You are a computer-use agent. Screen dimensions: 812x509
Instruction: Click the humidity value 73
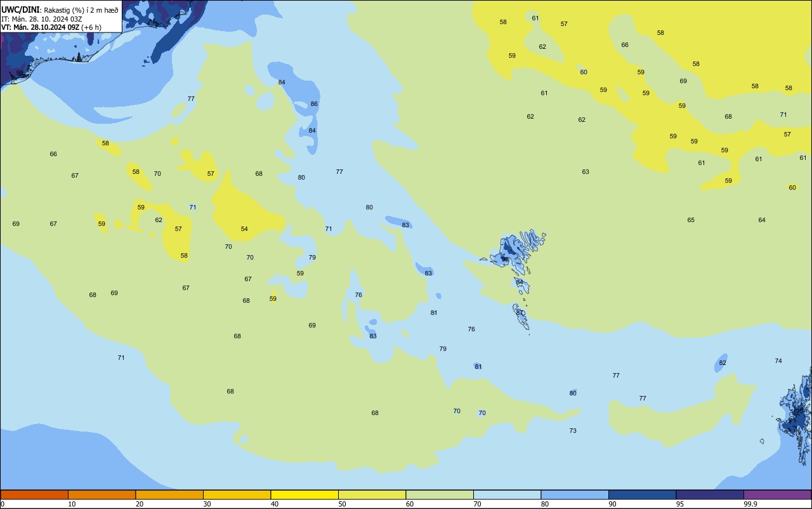(573, 431)
